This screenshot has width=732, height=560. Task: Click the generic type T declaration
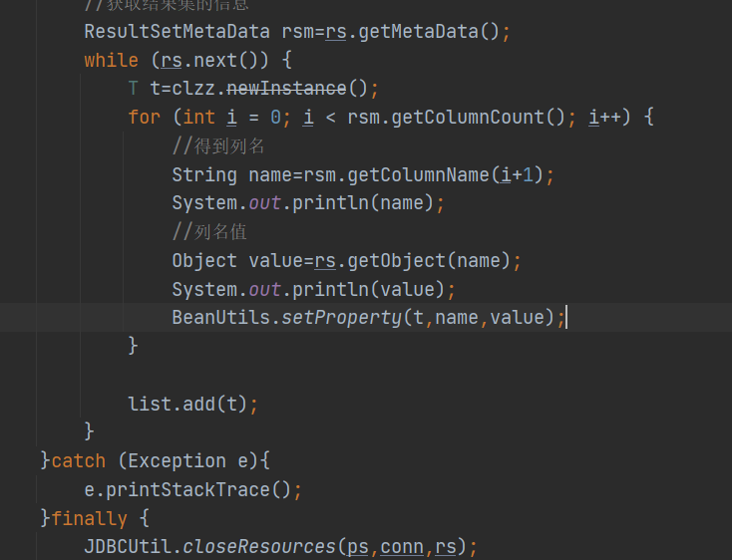[133, 88]
